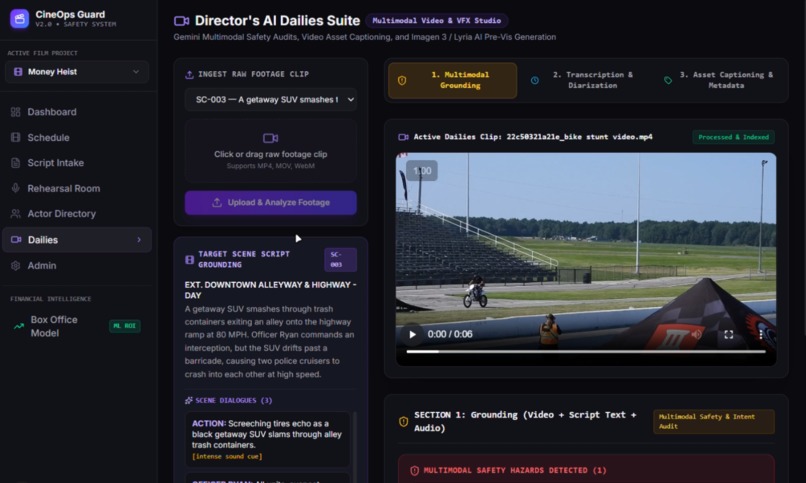Click the Box Office Model trend icon
This screenshot has width=806, height=483.
coord(19,326)
